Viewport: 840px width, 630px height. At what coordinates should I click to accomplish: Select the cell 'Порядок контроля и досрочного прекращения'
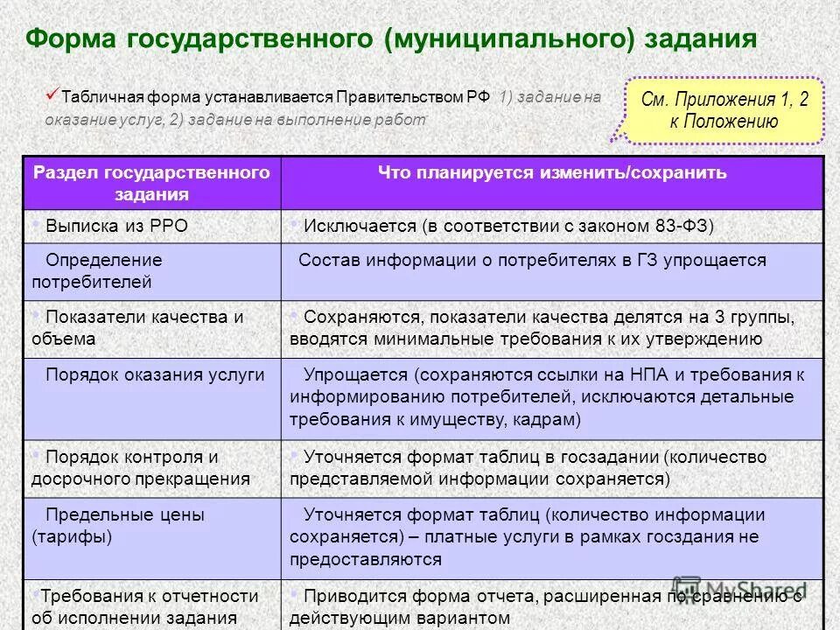pyautogui.click(x=152, y=469)
